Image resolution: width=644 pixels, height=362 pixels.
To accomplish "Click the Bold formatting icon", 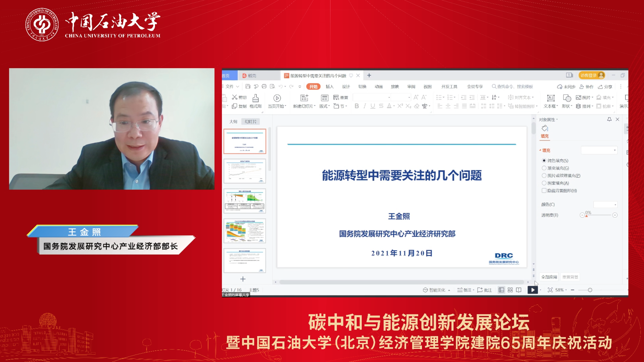I will tap(357, 106).
